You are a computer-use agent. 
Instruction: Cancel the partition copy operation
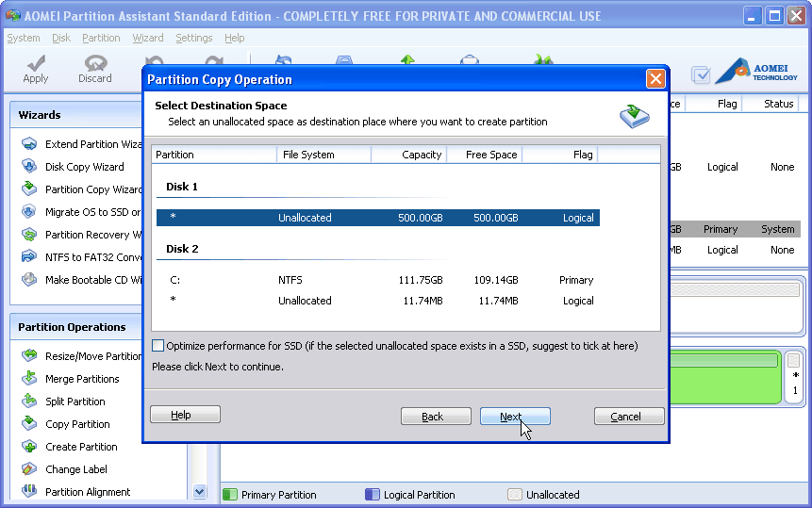coord(629,416)
